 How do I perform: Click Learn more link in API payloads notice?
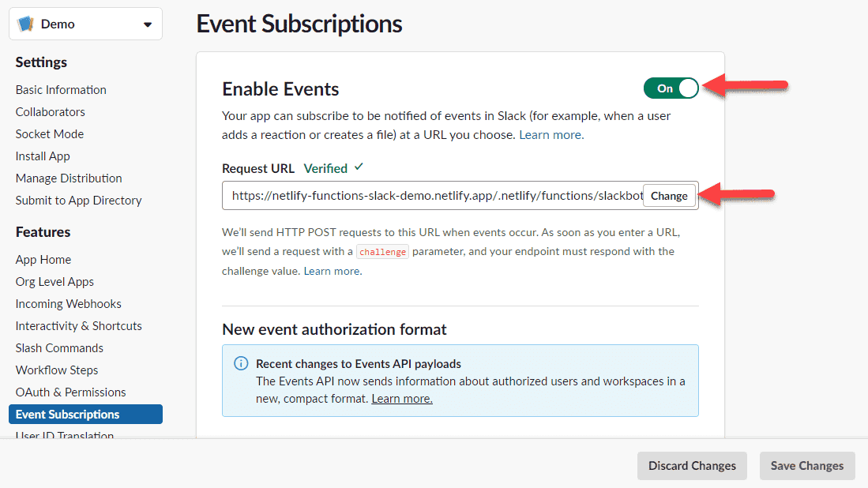coord(402,398)
